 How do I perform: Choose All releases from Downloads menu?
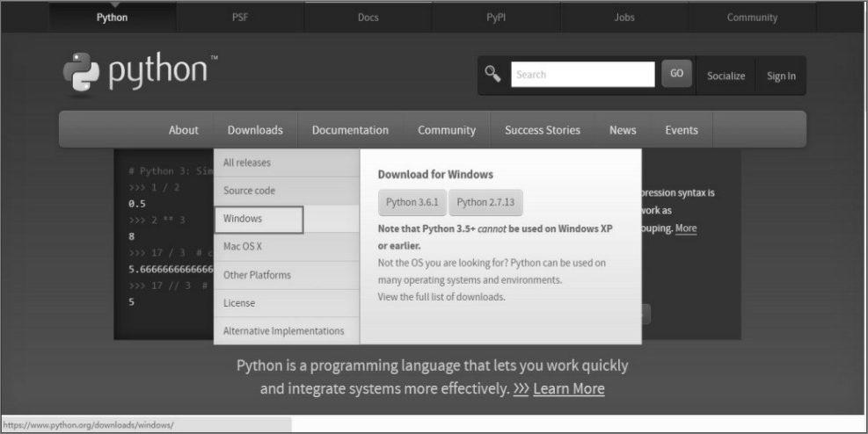(287, 163)
